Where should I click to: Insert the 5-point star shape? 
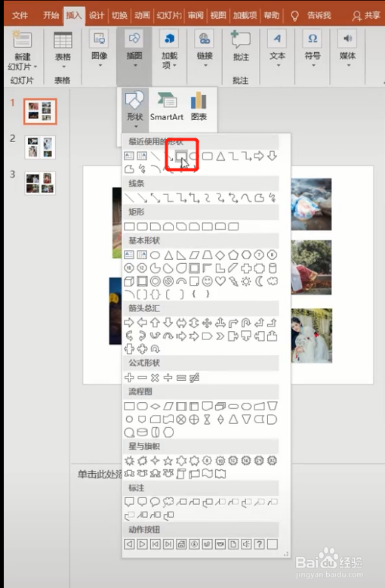(x=168, y=460)
